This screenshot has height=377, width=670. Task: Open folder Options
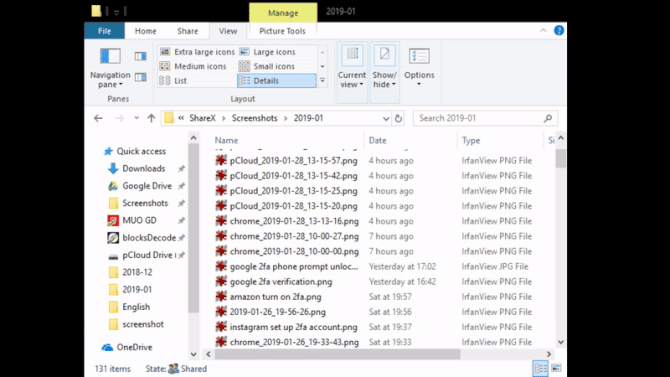[x=419, y=68]
